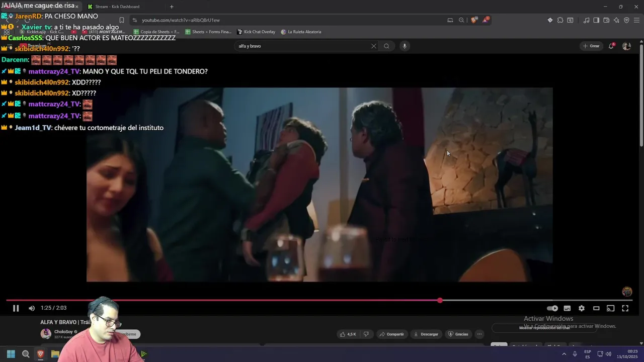Mute the video with speaker icon

coord(32,308)
